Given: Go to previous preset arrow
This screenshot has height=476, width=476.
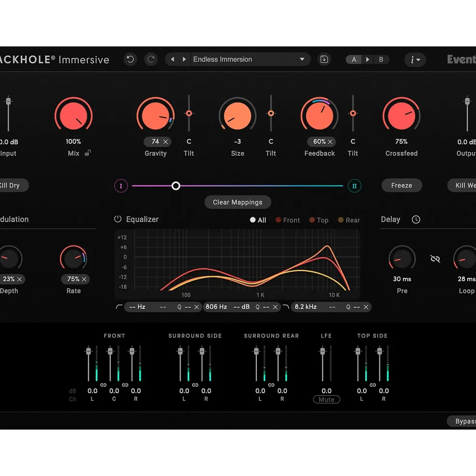Looking at the screenshot, I should 172,59.
